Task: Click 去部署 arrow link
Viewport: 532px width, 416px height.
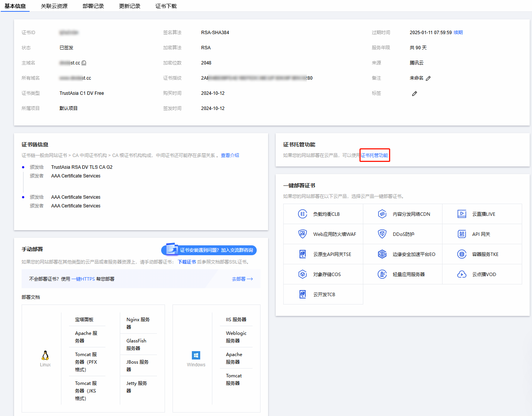Action: click(242, 279)
